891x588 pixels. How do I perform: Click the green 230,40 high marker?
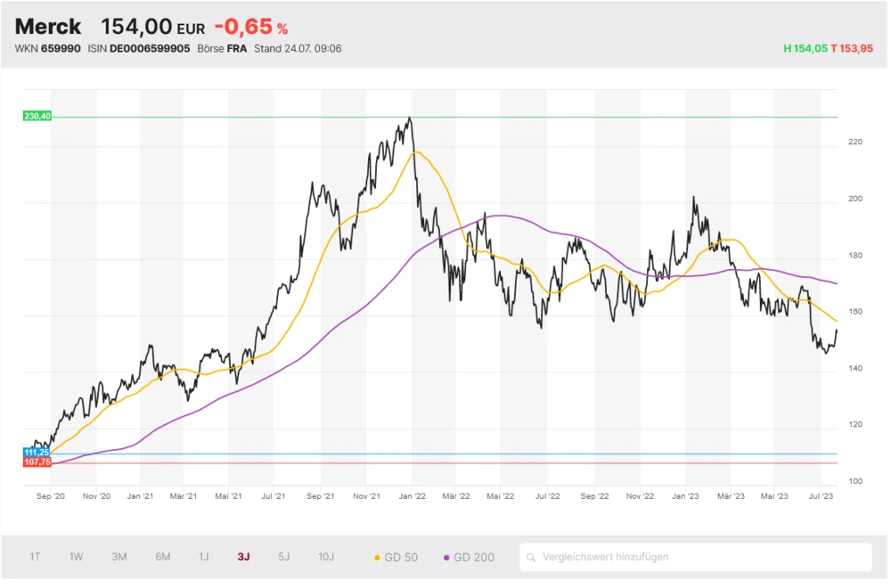tap(37, 116)
